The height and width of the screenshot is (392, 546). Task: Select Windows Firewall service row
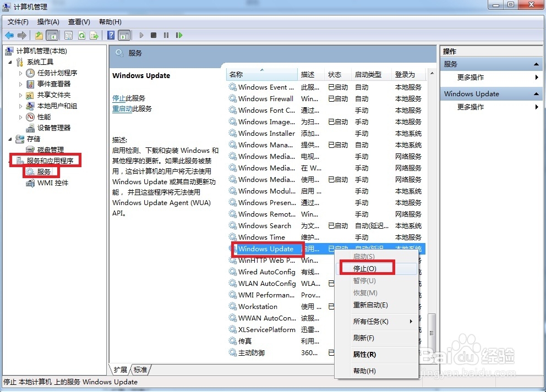326,99
